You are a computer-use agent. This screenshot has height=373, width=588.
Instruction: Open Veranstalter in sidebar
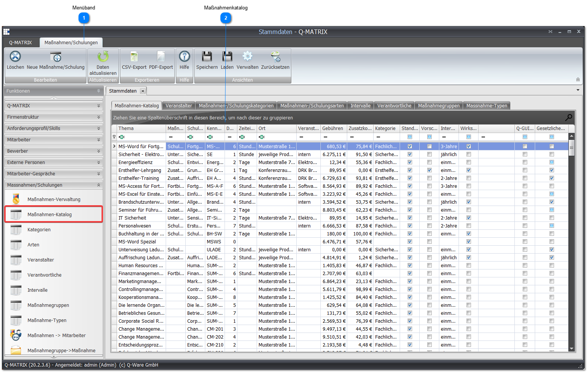coord(54,260)
